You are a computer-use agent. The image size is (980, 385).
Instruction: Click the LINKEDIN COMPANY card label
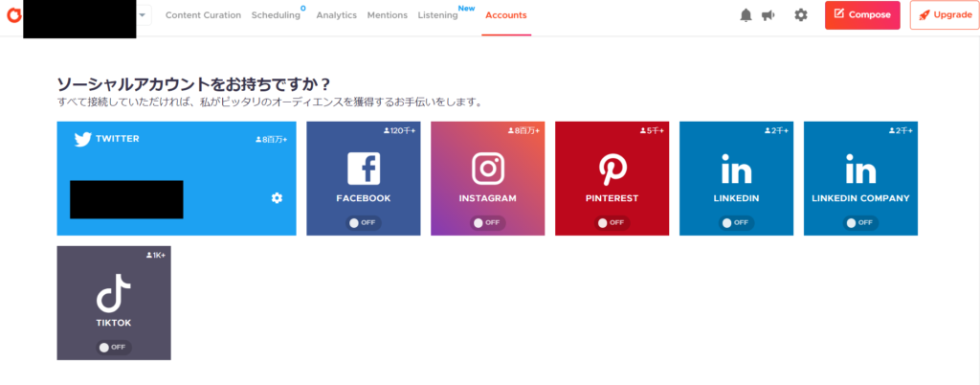(860, 198)
